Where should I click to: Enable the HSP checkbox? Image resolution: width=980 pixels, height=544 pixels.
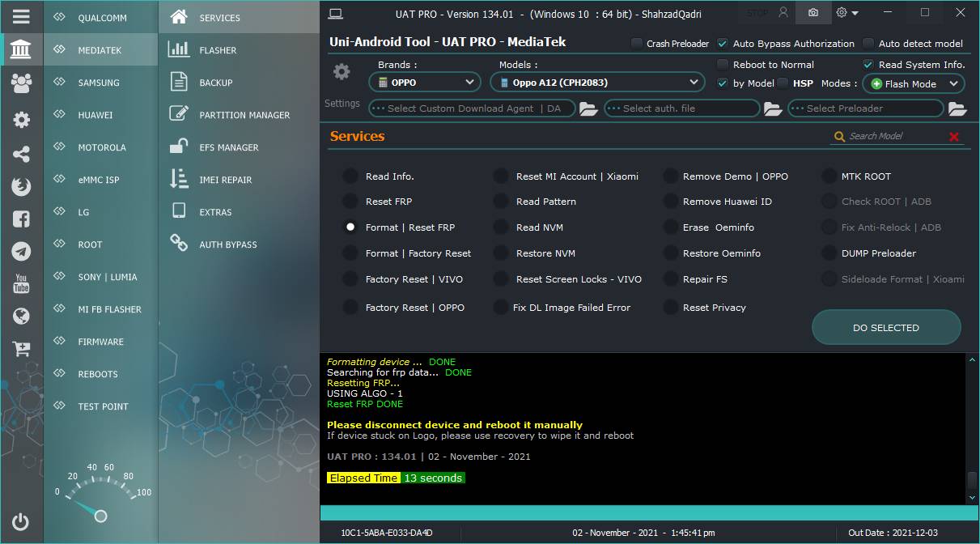(x=783, y=83)
